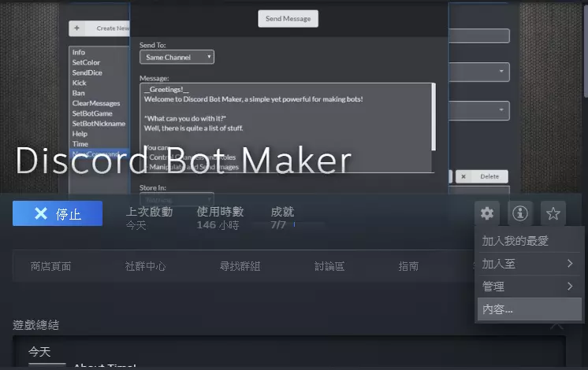The width and height of the screenshot is (588, 370).
Task: Select 加入我的最愛 menu entry
Action: click(529, 241)
